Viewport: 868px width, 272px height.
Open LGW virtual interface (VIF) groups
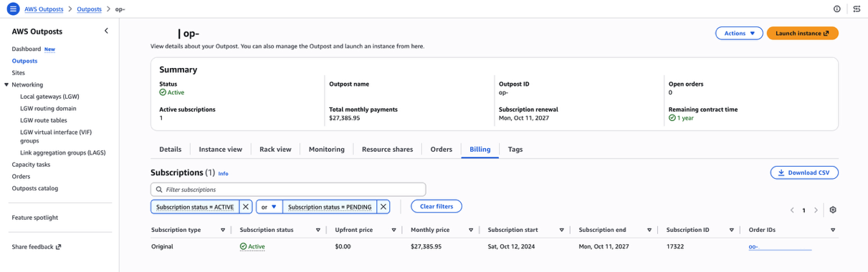pyautogui.click(x=56, y=136)
